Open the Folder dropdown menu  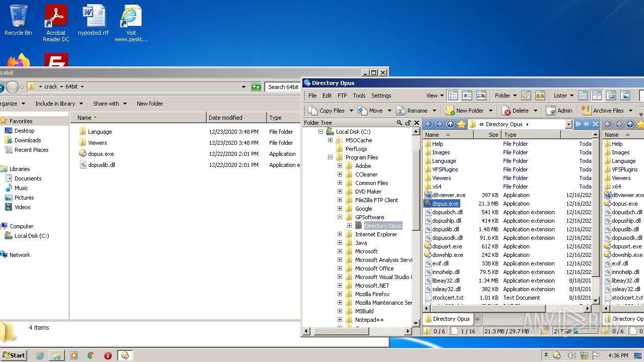tap(506, 96)
